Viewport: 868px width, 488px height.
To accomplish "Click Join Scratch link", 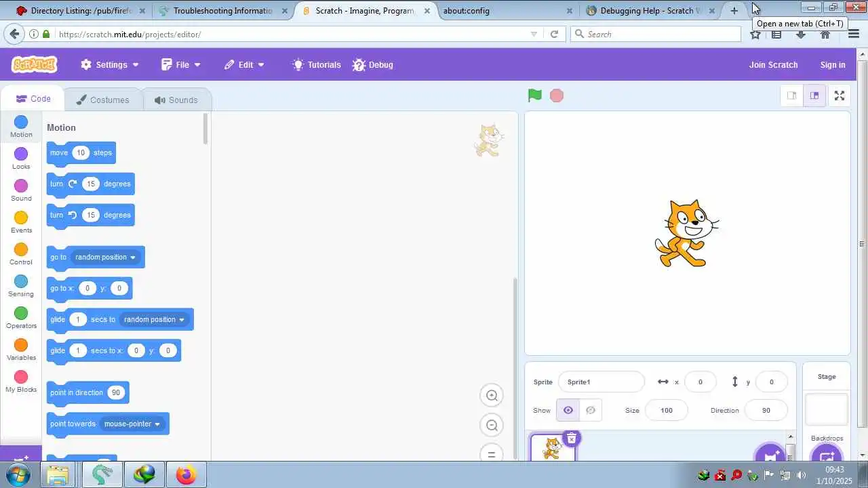I will [773, 65].
